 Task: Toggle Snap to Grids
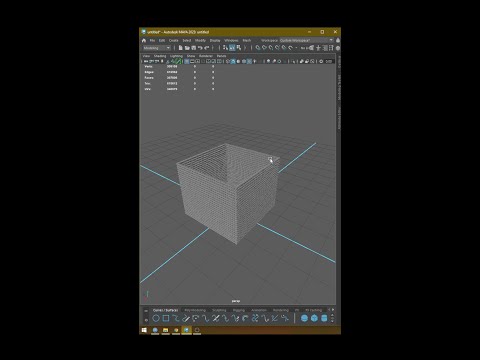pyautogui.click(x=258, y=48)
